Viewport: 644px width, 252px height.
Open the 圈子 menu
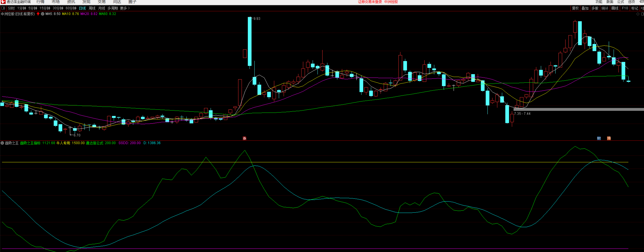point(132,2)
